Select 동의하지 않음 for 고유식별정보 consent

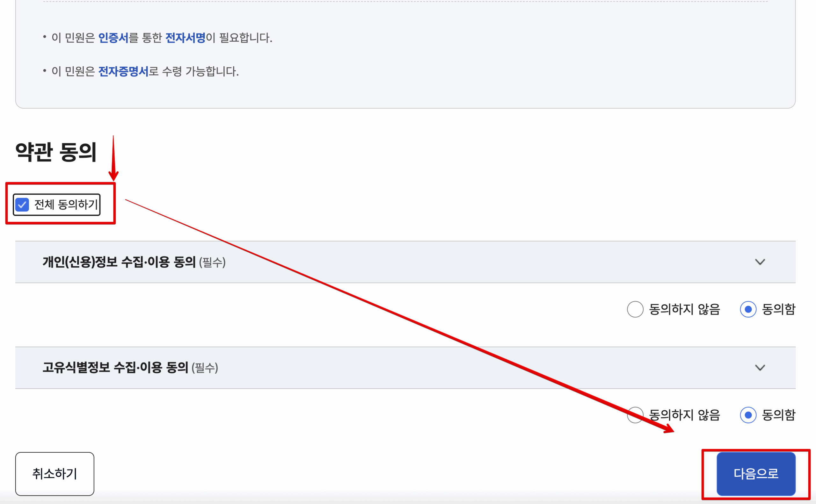(x=635, y=415)
